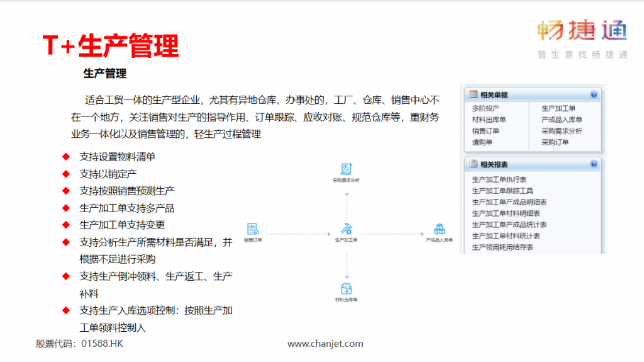Image resolution: width=644 pixels, height=362 pixels.
Task: Click the 相关报表 clipboard icon
Action: pos(473,164)
